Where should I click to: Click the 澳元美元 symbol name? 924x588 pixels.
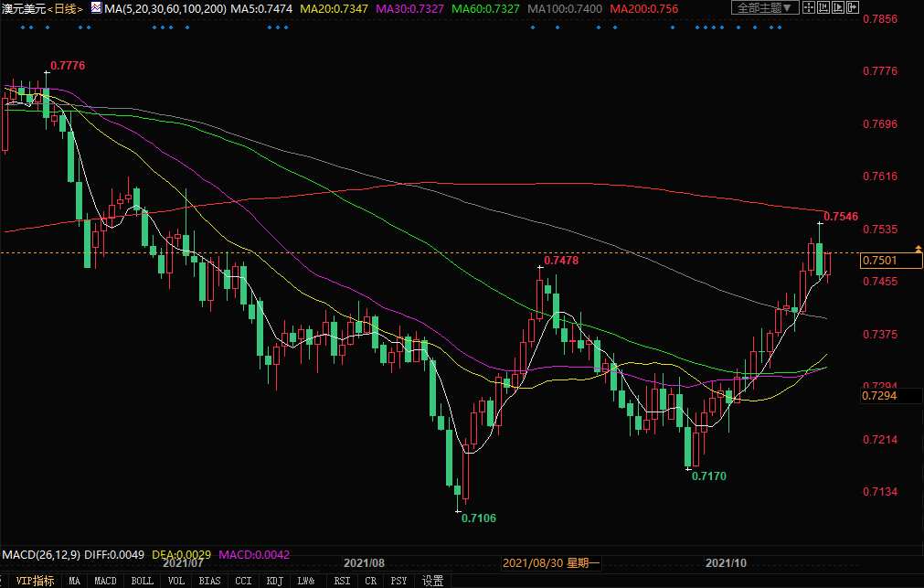click(x=23, y=8)
